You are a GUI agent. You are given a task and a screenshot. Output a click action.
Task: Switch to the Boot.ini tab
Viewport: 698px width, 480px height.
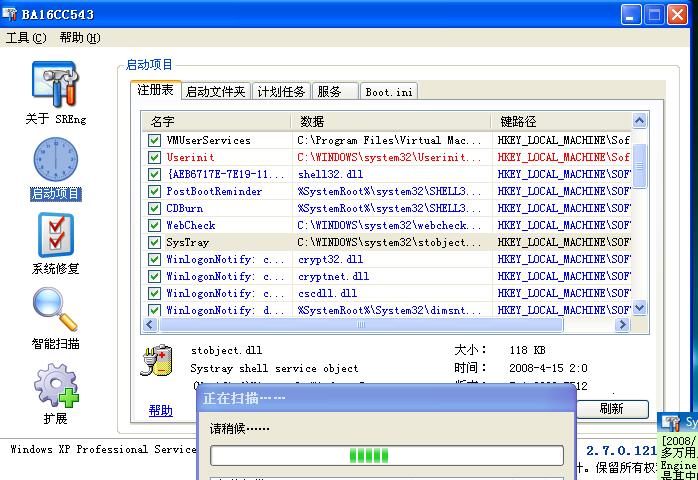coord(389,92)
